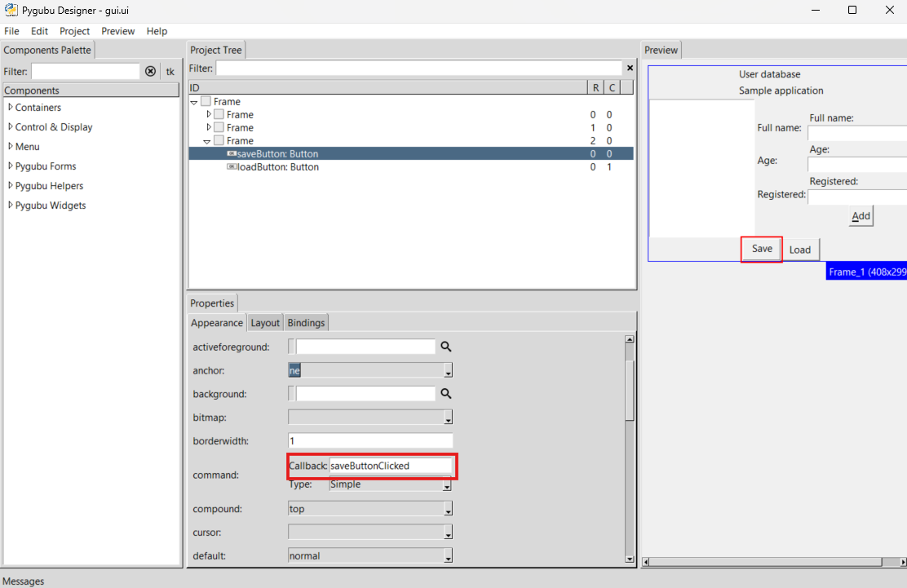Click the background color swatch
907x588 pixels.
(292, 394)
